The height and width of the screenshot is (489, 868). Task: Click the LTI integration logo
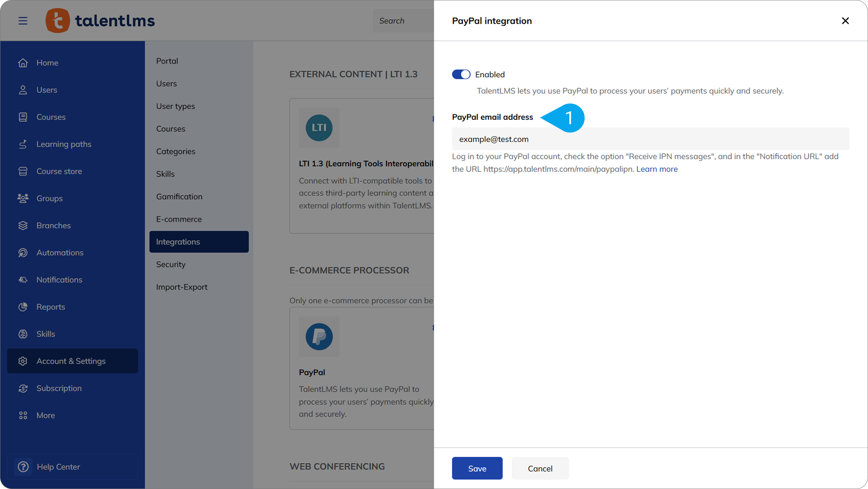click(x=319, y=128)
